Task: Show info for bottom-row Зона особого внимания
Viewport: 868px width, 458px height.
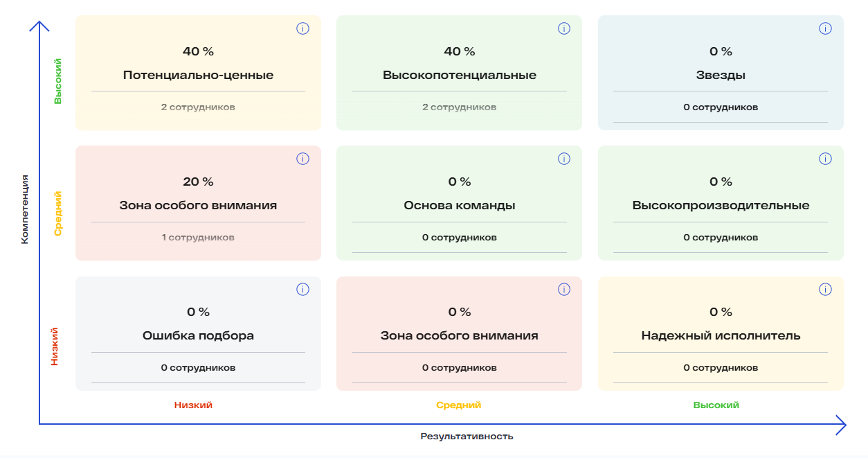Action: tap(564, 289)
